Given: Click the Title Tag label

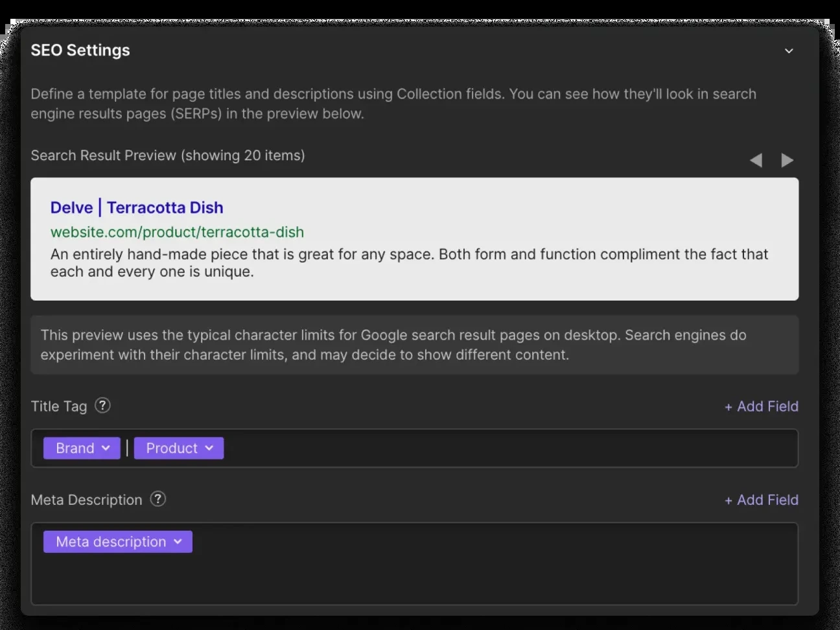Looking at the screenshot, I should click(x=59, y=406).
